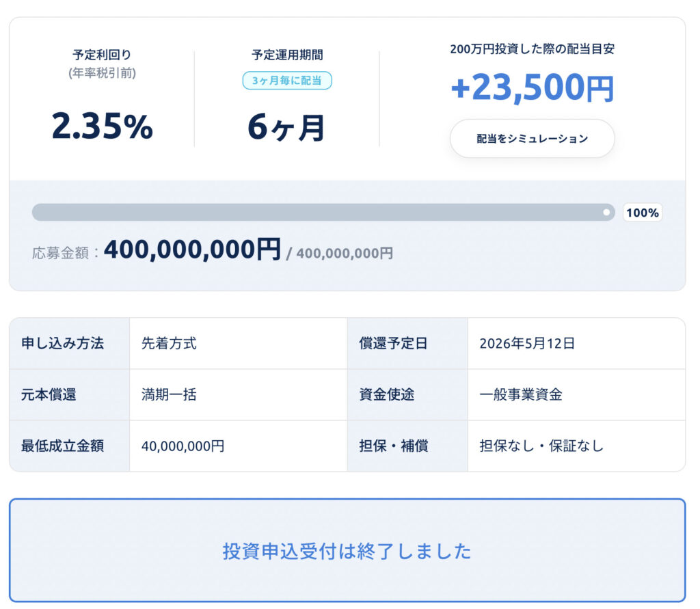Click the 40,000,000円 minimum amount value
Image resolution: width=700 pixels, height=609 pixels.
pyautogui.click(x=183, y=446)
